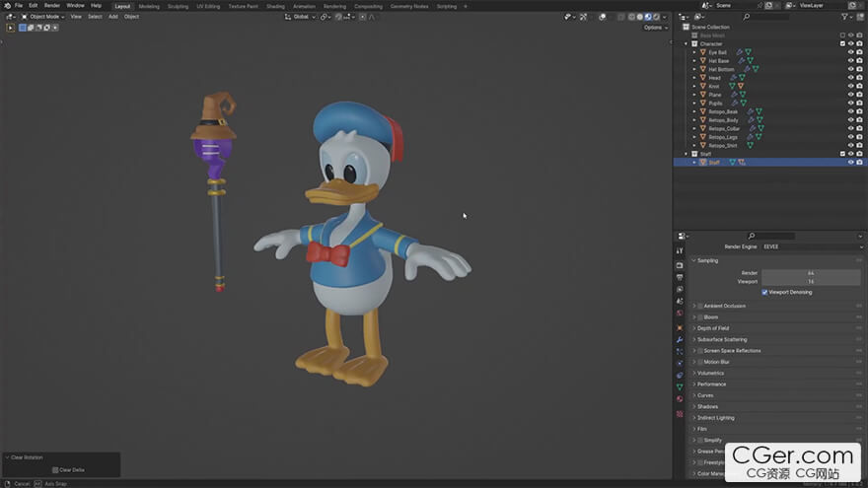Open the Modifiers wrench properties tab
This screenshot has width=868, height=488.
pyautogui.click(x=680, y=340)
